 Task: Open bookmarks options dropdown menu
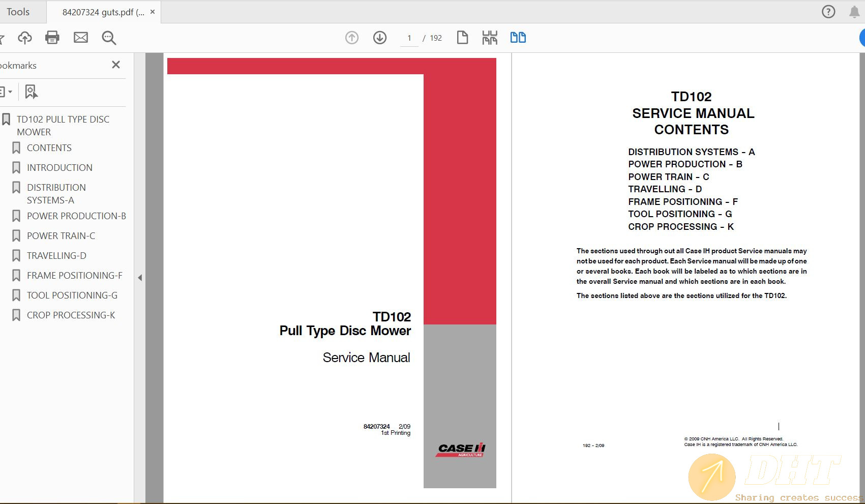point(6,92)
